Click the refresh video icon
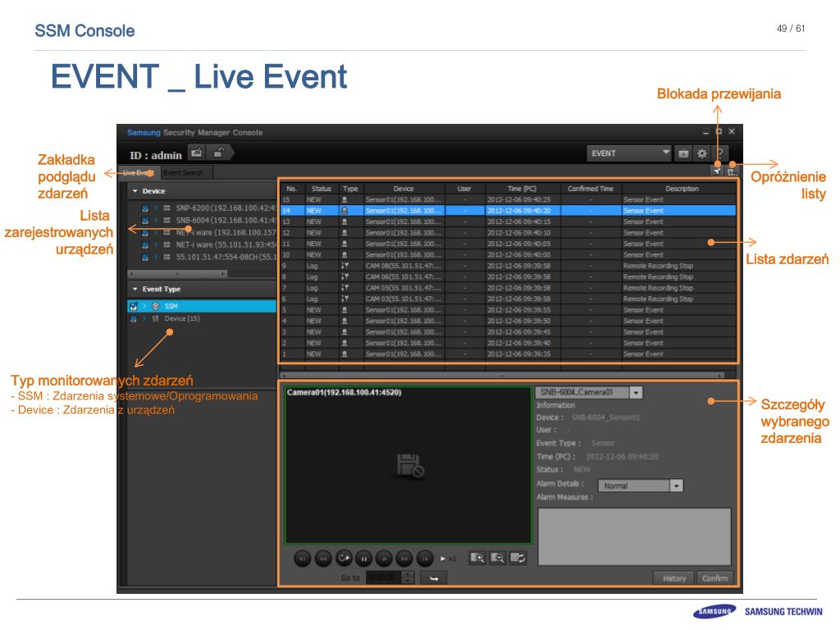The width and height of the screenshot is (840, 630). (x=518, y=558)
